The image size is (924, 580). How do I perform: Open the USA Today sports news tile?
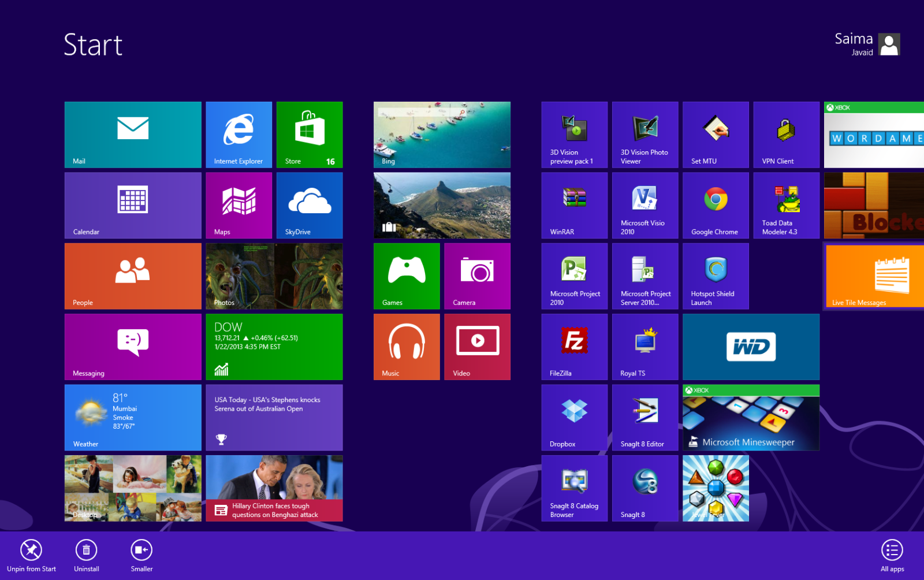click(x=274, y=418)
